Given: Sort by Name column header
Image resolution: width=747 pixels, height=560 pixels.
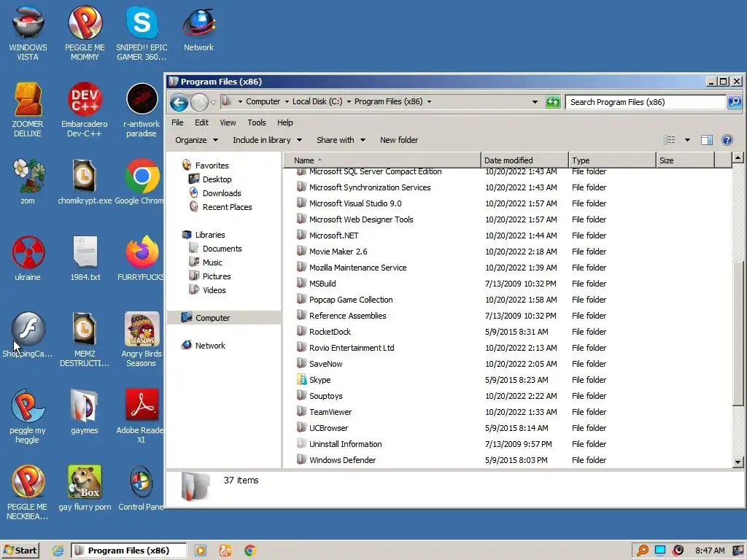Looking at the screenshot, I should (x=382, y=160).
